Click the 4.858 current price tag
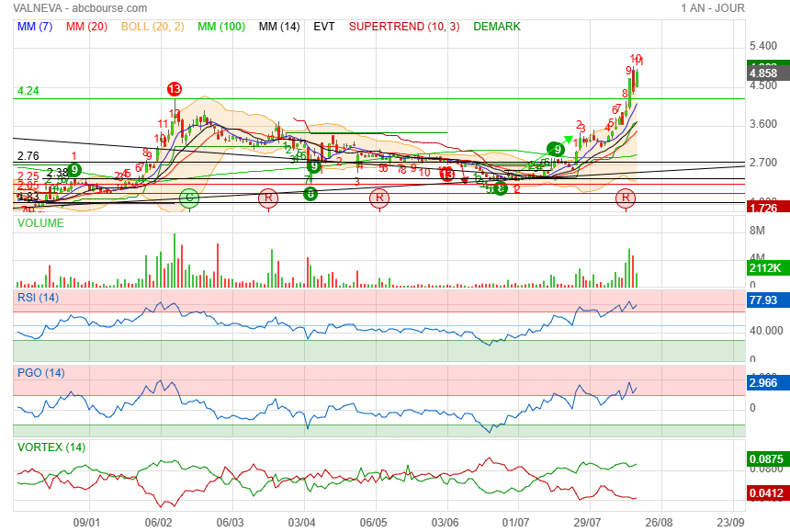The image size is (790, 532). 768,74
